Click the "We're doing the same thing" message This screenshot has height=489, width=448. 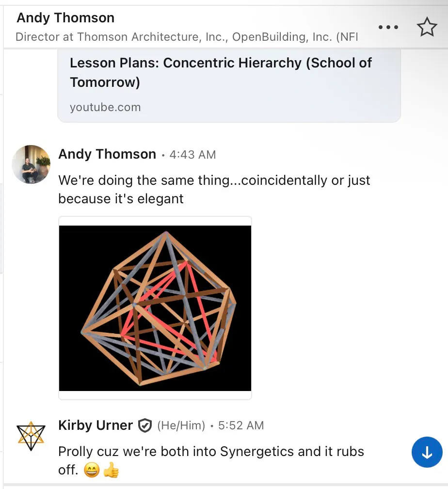(x=214, y=189)
